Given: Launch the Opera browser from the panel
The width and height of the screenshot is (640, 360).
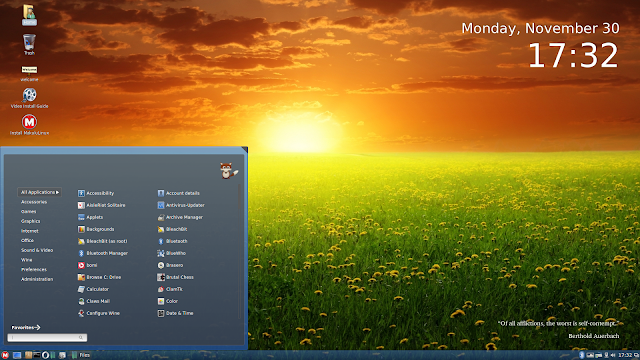Looking at the screenshot, I should (x=45, y=355).
